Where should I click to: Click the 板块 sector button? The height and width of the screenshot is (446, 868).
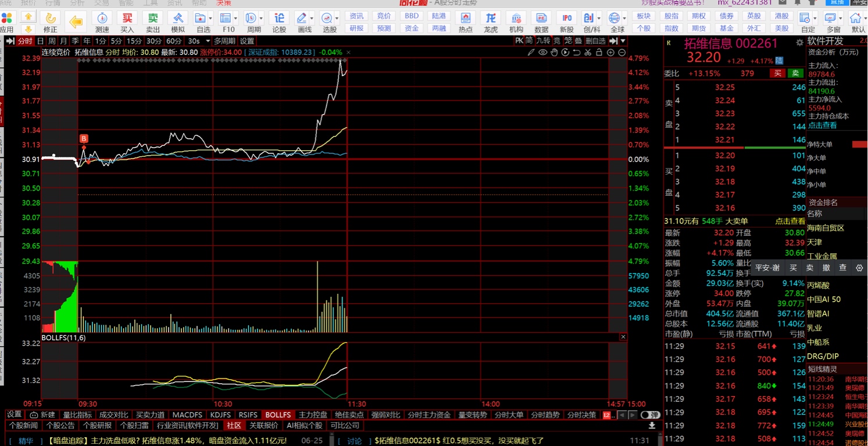point(644,16)
